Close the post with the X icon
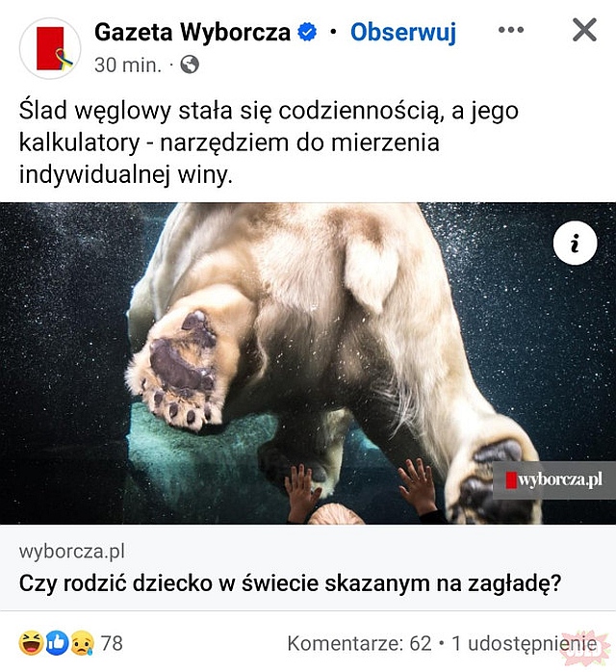The width and height of the screenshot is (616, 672). (x=584, y=30)
